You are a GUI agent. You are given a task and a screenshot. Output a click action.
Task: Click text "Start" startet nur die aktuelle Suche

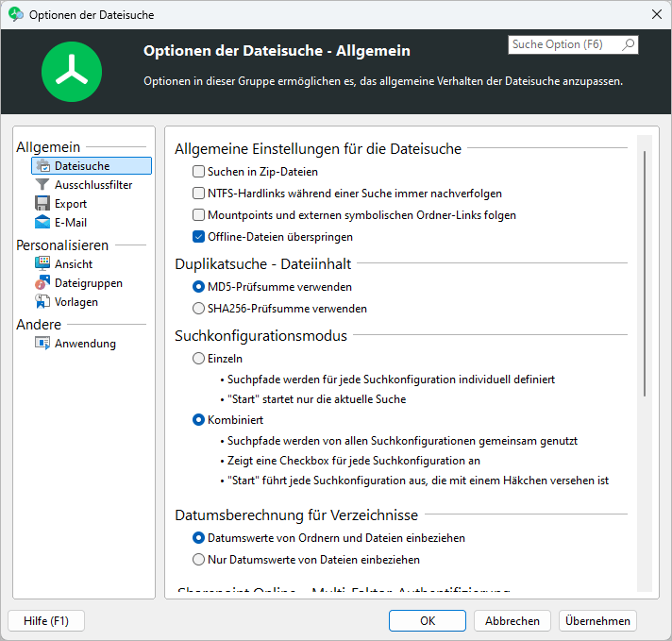point(317,399)
